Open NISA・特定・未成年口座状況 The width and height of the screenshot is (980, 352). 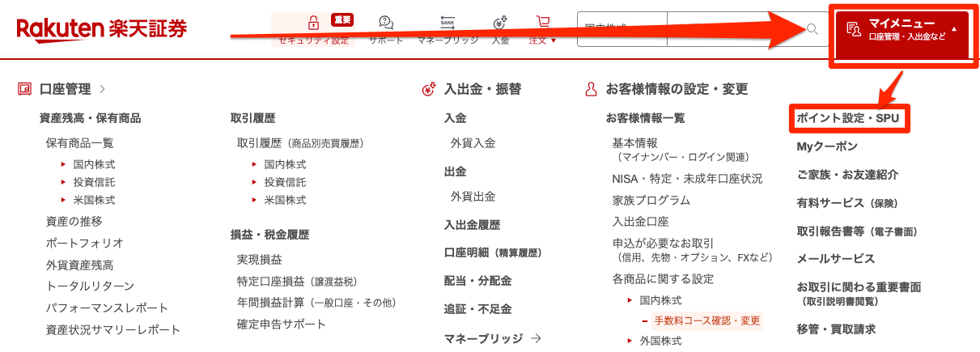687,178
